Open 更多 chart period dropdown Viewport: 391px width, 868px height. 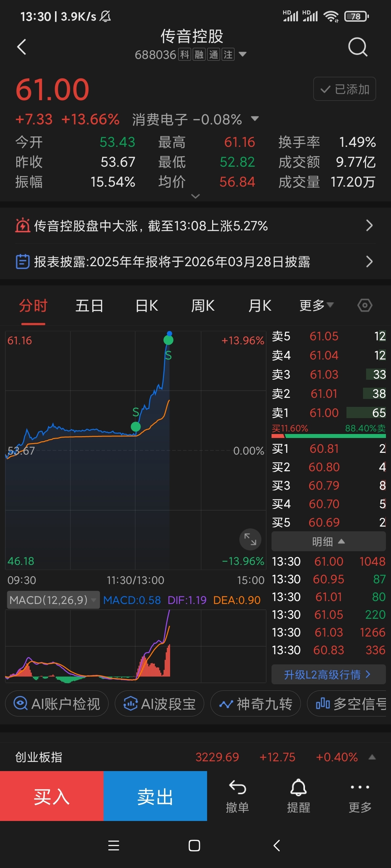[x=316, y=306]
